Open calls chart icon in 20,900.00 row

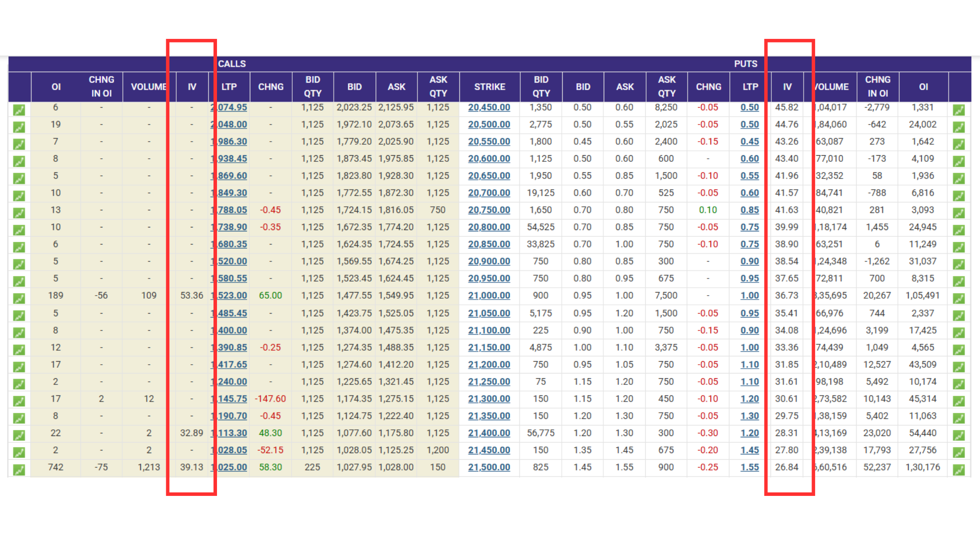[19, 264]
